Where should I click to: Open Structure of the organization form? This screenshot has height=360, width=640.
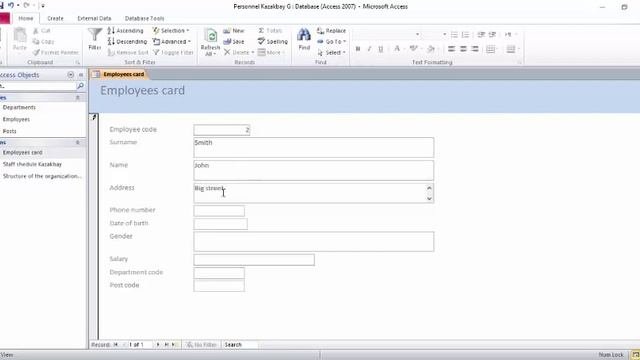coord(42,176)
